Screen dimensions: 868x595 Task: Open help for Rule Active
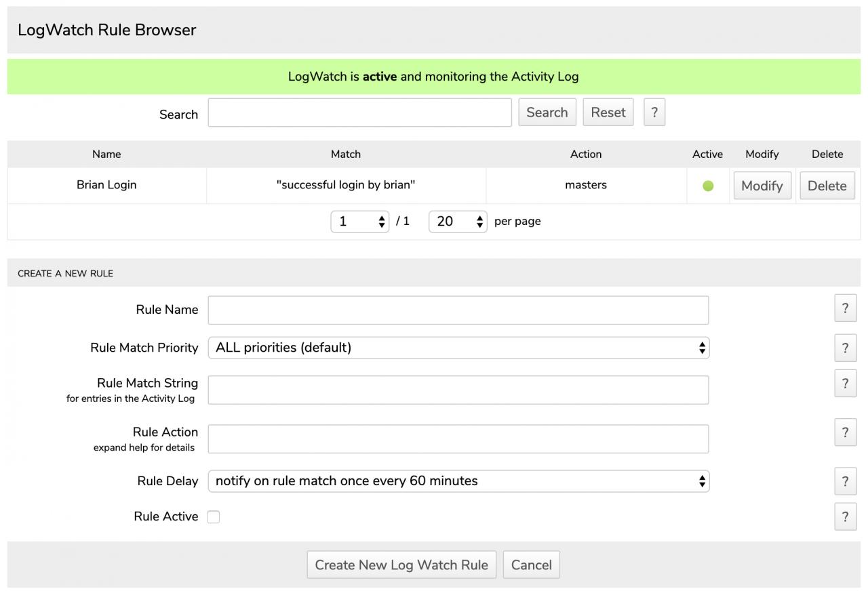(x=845, y=516)
